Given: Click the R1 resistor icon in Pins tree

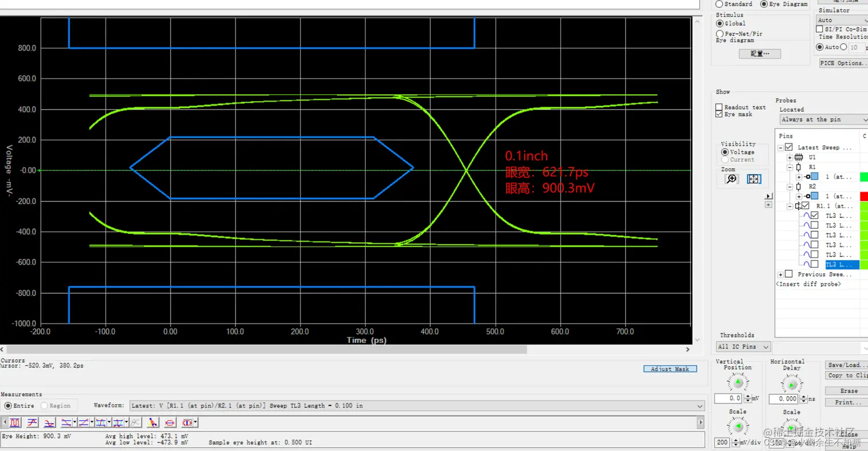Looking at the screenshot, I should (799, 167).
